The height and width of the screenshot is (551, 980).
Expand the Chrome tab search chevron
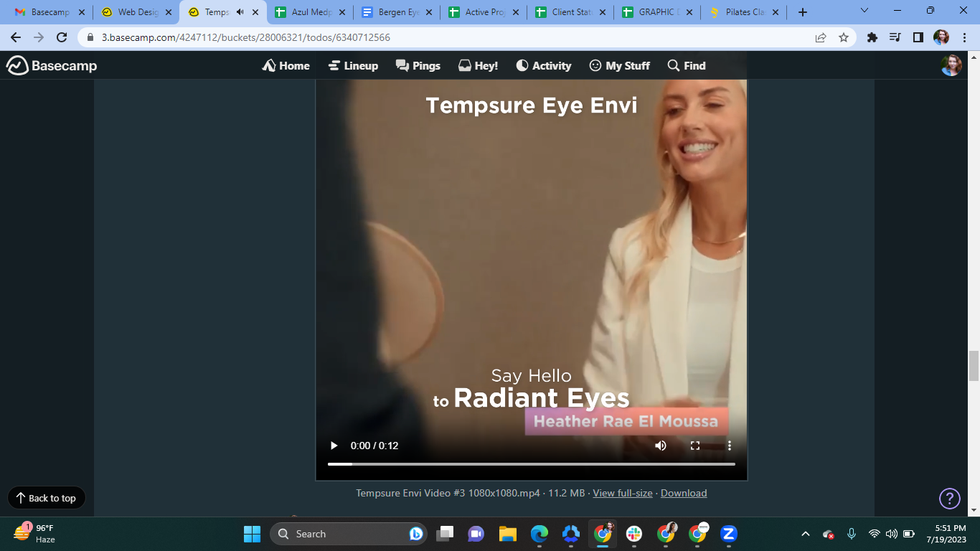click(864, 11)
